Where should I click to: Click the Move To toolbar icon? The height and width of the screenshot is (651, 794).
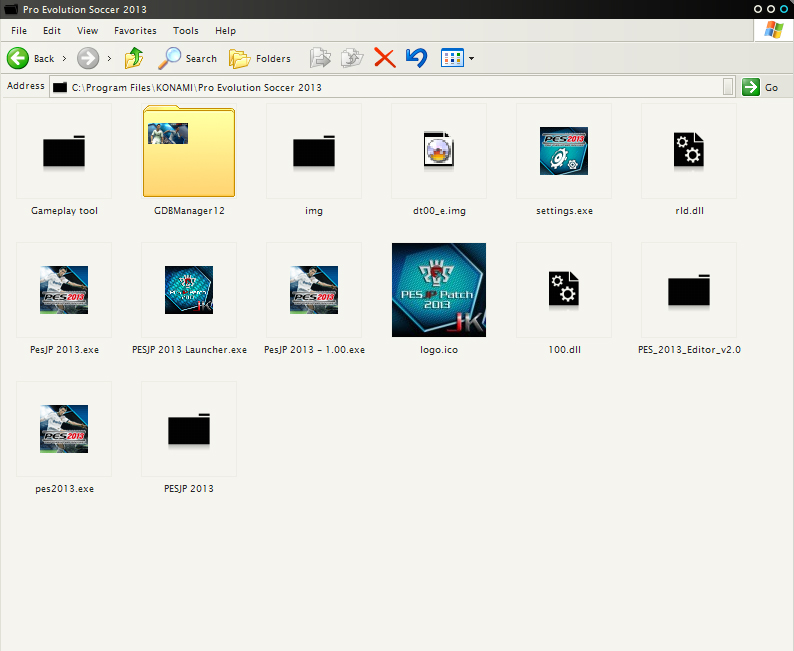point(320,58)
